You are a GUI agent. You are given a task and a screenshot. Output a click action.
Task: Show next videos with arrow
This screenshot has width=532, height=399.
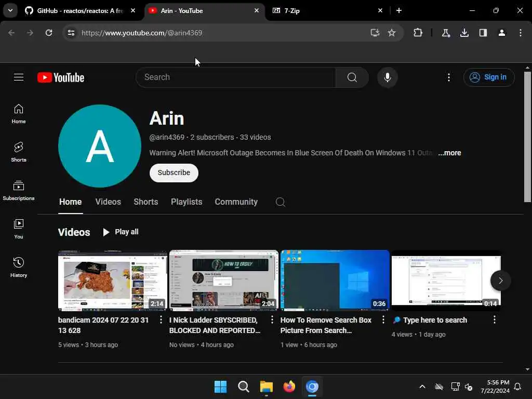(500, 281)
